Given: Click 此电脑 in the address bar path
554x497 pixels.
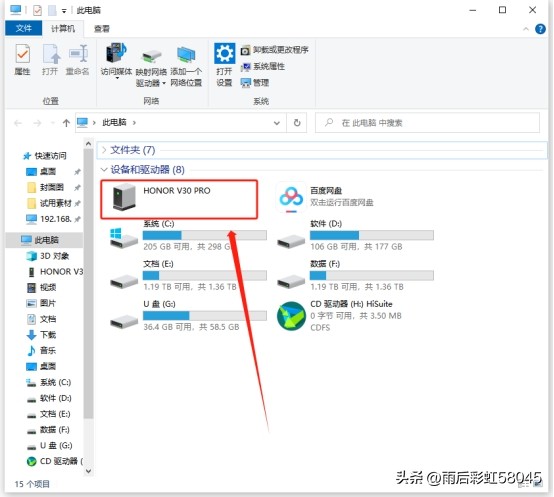Looking at the screenshot, I should pos(114,123).
